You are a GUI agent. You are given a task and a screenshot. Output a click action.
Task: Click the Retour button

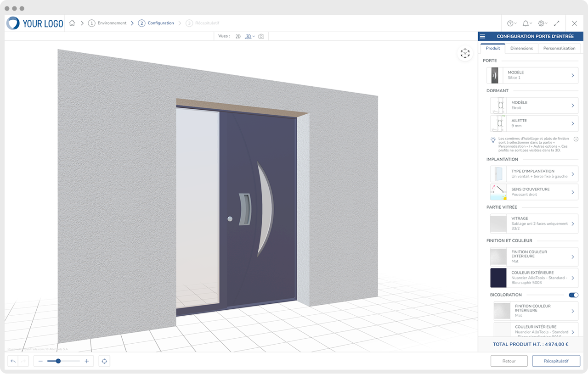(509, 361)
